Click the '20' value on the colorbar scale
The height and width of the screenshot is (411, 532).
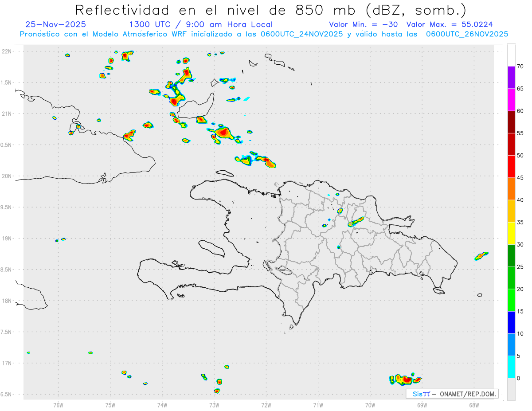coord(520,289)
